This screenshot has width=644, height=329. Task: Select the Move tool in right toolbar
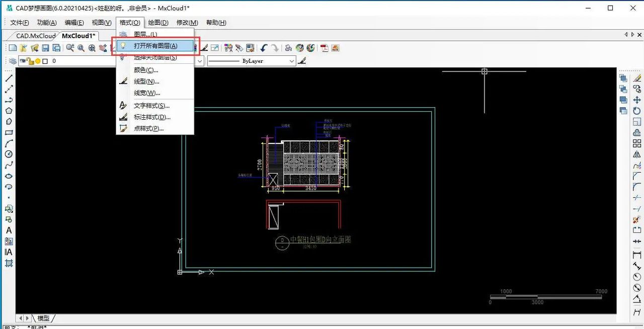(x=636, y=100)
